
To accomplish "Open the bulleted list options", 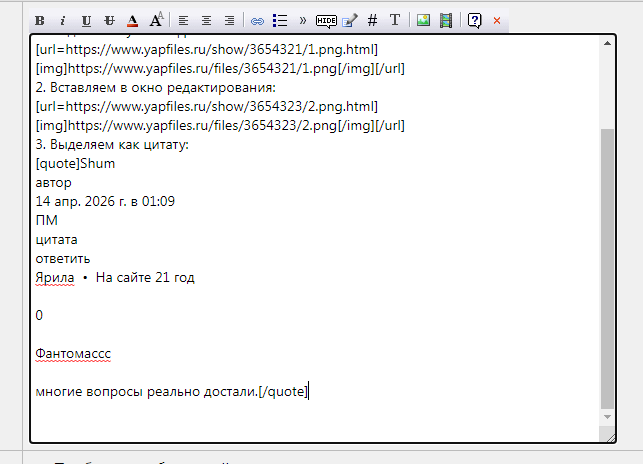I will click(x=280, y=20).
